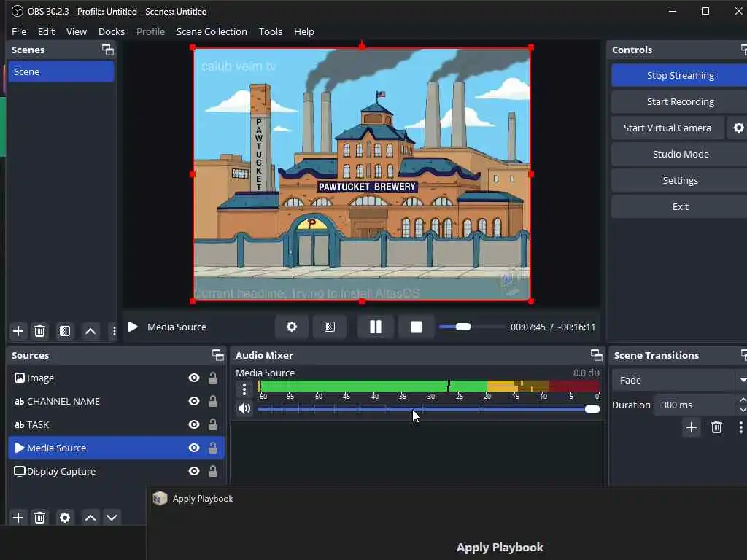Screen dimensions: 747x560
Task: Open the Help menu
Action: pos(304,31)
